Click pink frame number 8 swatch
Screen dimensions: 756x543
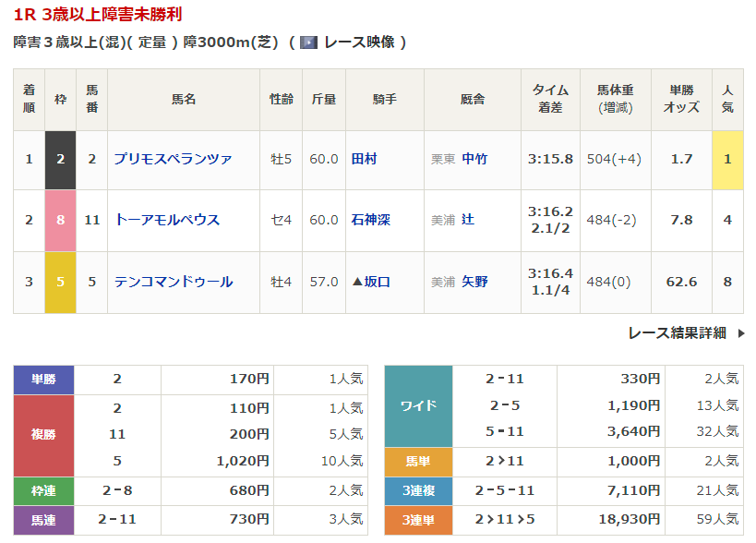pyautogui.click(x=61, y=220)
